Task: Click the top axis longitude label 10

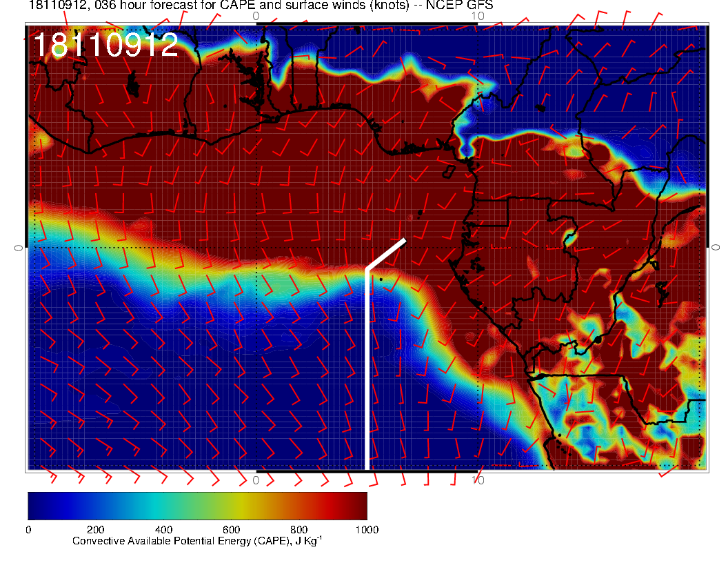Action: tap(477, 16)
